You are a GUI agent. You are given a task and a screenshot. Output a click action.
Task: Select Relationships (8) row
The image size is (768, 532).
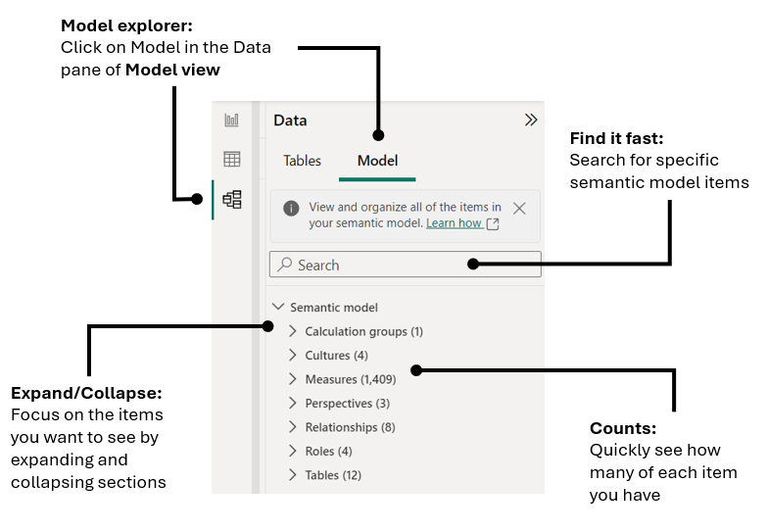pos(351,427)
